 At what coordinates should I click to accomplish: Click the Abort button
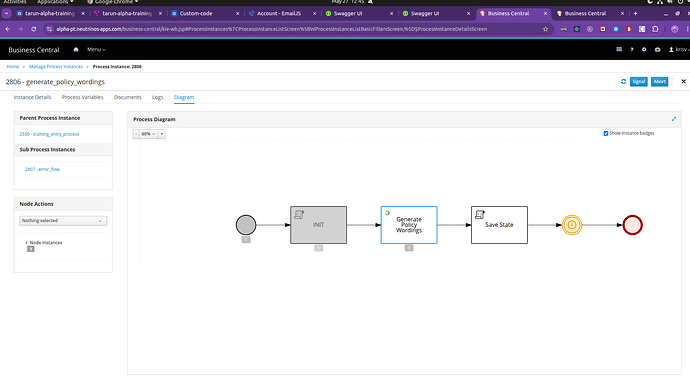(x=659, y=81)
